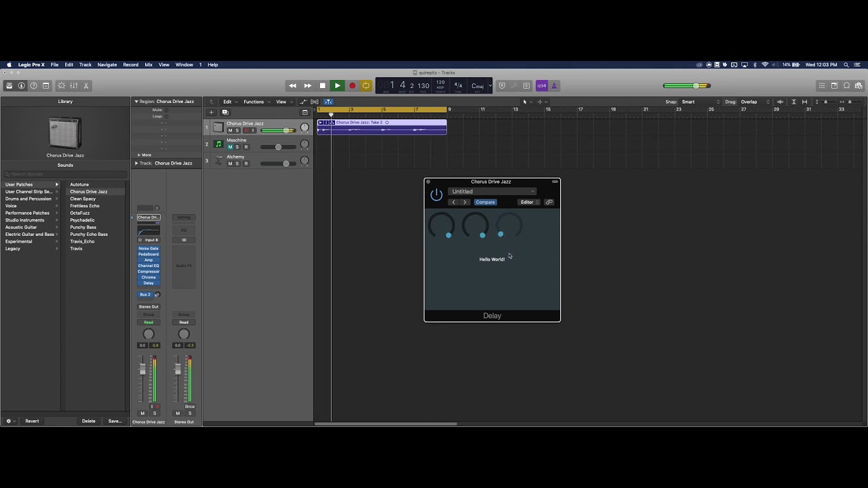The image size is (868, 488).
Task: Click the red Record button
Action: 352,85
